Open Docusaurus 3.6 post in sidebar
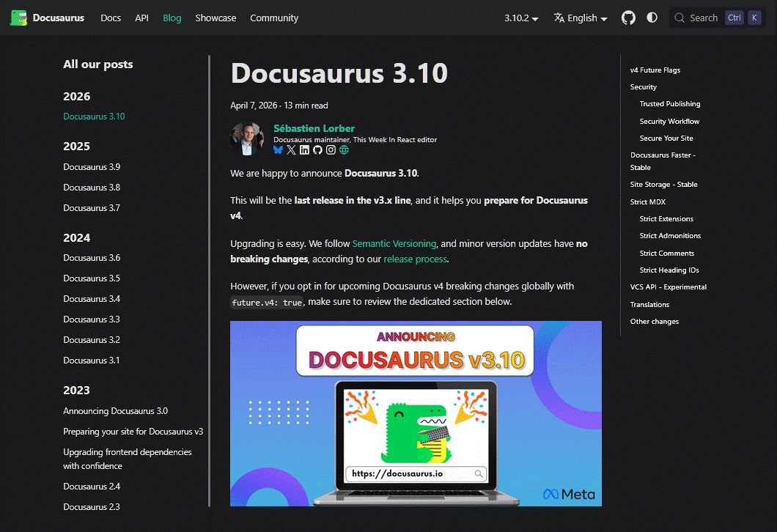The height and width of the screenshot is (532, 777). 92,258
